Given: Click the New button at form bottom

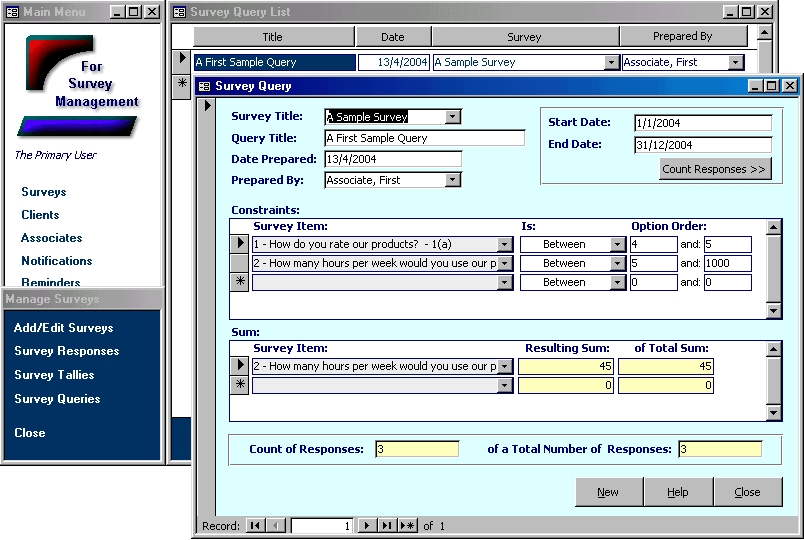Looking at the screenshot, I should click(x=607, y=492).
